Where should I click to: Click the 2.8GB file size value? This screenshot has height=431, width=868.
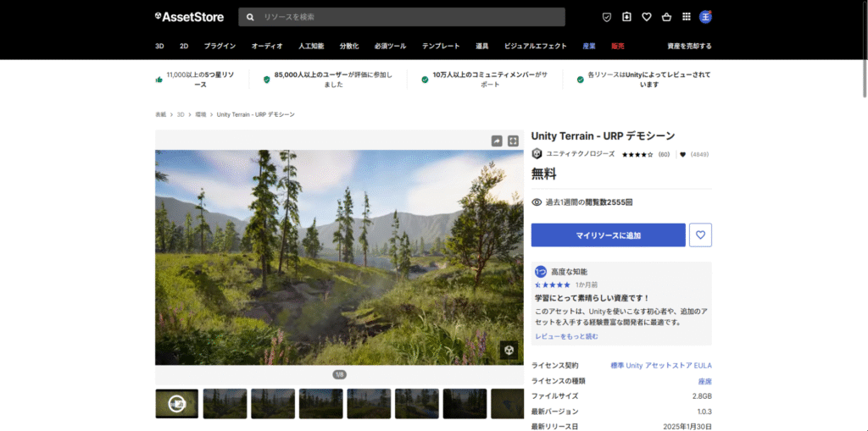(702, 396)
